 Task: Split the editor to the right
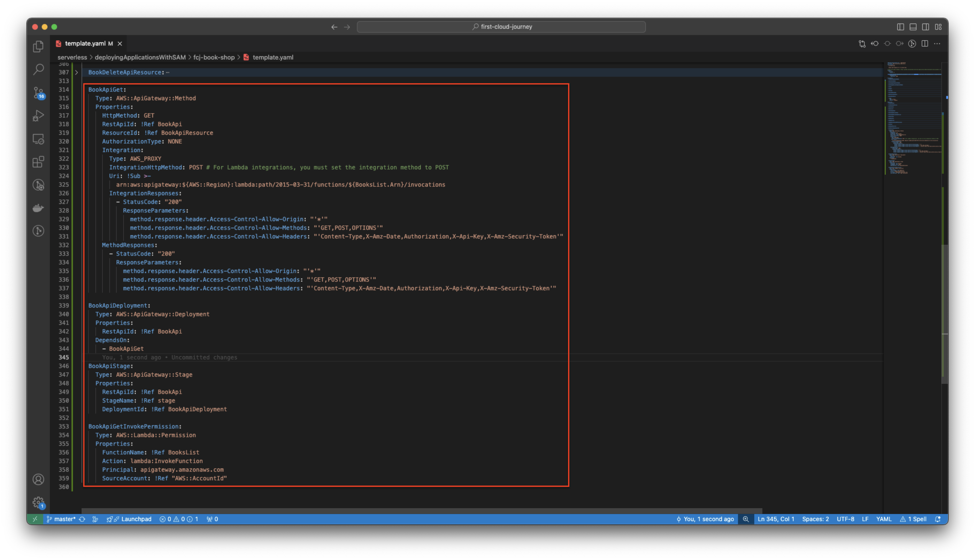pos(925,43)
